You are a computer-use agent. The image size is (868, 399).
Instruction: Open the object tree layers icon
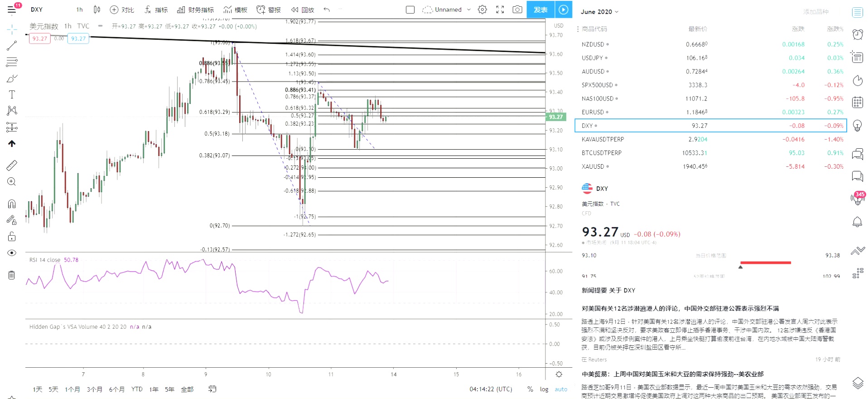click(x=857, y=383)
